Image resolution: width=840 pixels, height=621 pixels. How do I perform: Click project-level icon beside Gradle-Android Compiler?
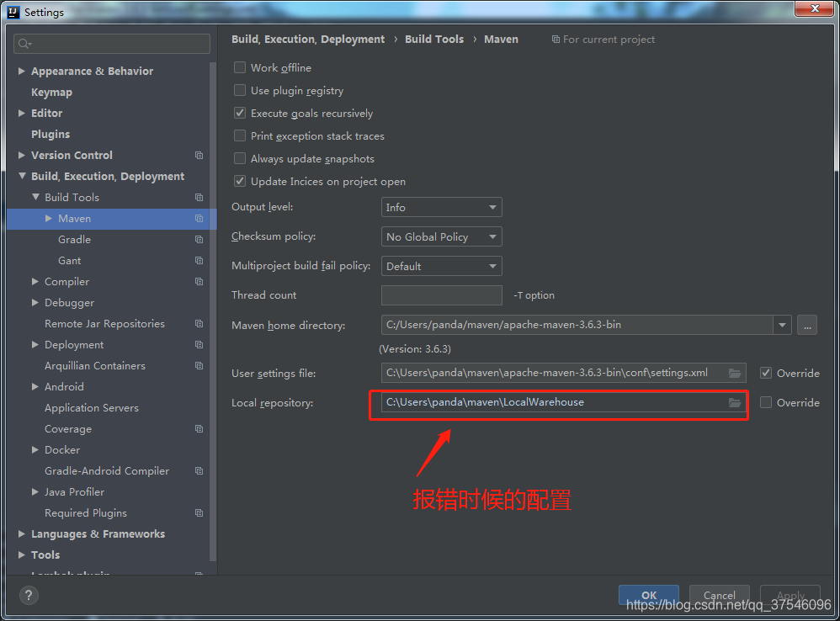[199, 471]
